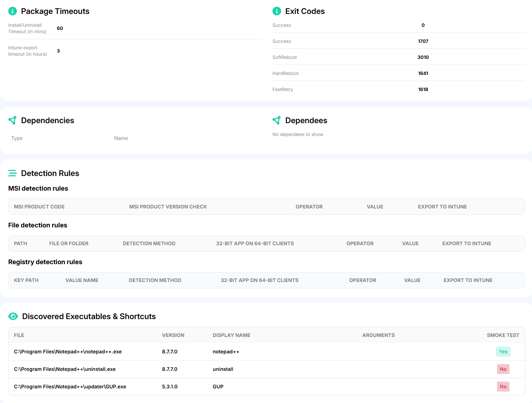This screenshot has width=532, height=403.
Task: Select the notepad++.exe file path row
Action: point(68,352)
